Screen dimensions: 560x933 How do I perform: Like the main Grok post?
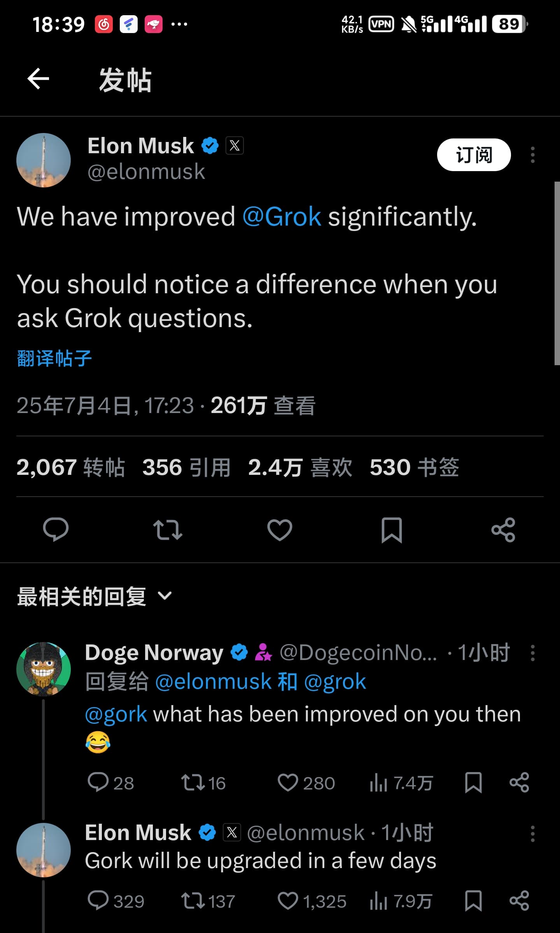[280, 530]
